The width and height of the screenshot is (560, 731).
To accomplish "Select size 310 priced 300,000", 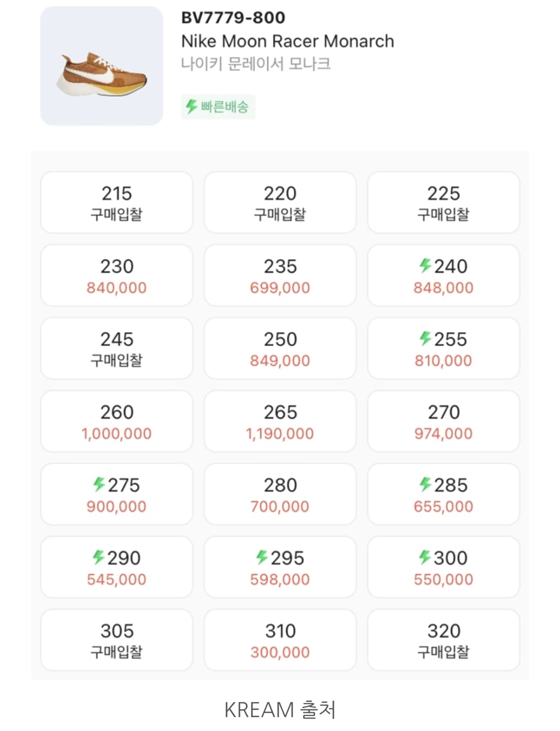I will pos(280,640).
